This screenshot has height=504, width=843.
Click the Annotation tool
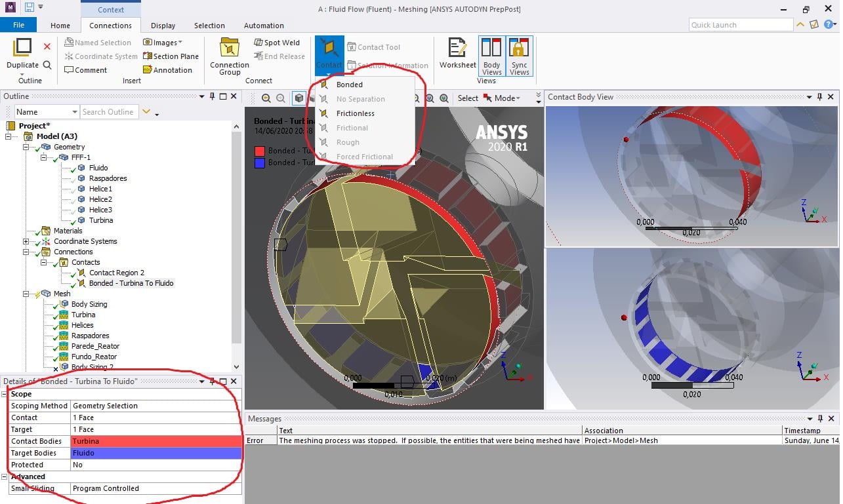pyautogui.click(x=167, y=70)
